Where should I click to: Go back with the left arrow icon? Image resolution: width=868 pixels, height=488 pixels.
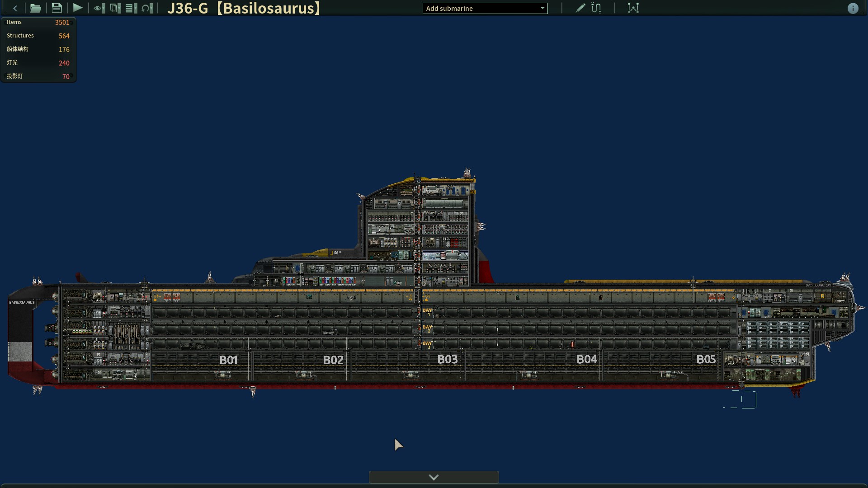coord(15,8)
